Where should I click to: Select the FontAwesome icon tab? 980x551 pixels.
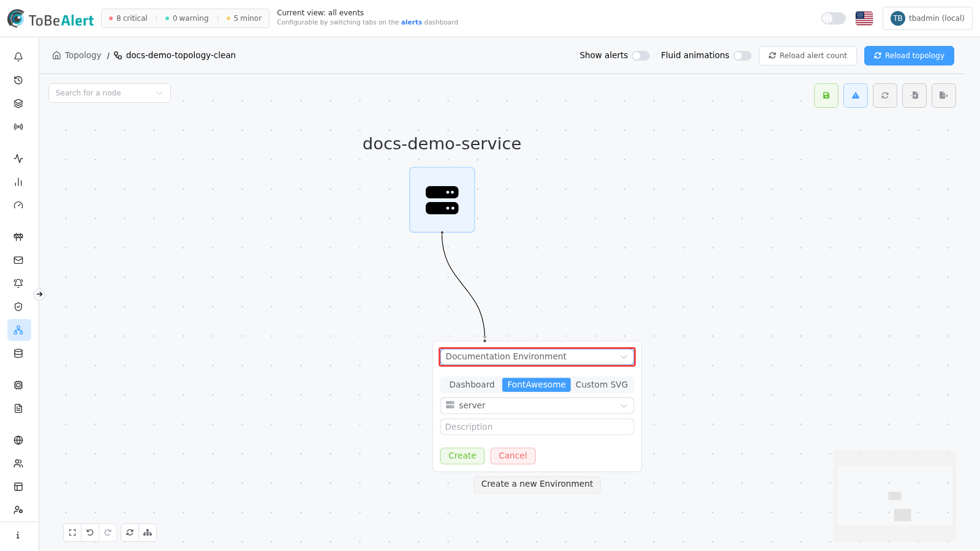[537, 384]
